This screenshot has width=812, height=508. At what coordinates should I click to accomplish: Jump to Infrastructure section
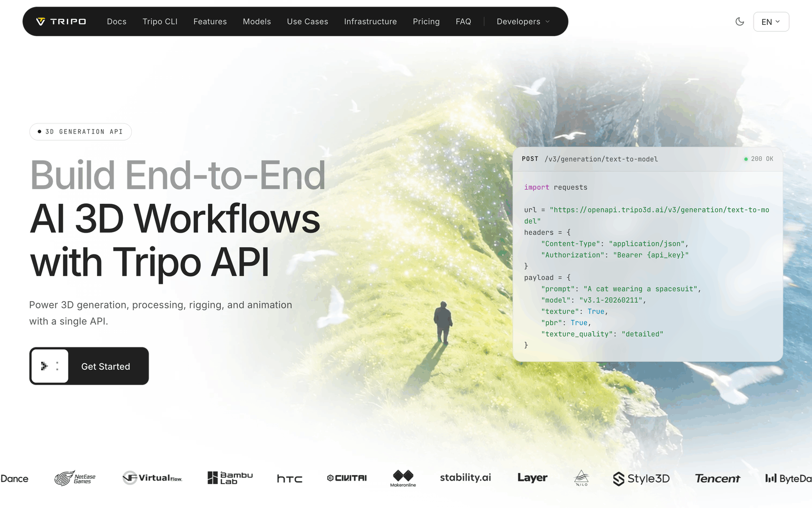(370, 21)
